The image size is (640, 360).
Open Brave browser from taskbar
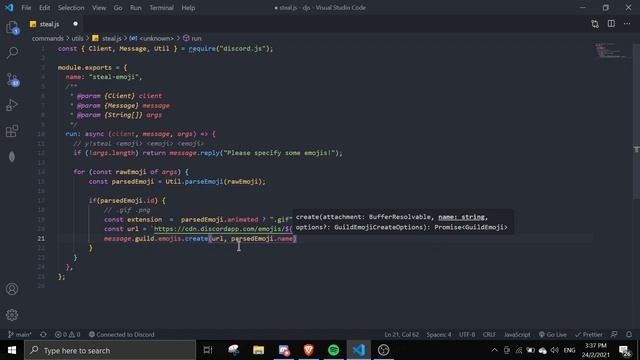pyautogui.click(x=309, y=350)
